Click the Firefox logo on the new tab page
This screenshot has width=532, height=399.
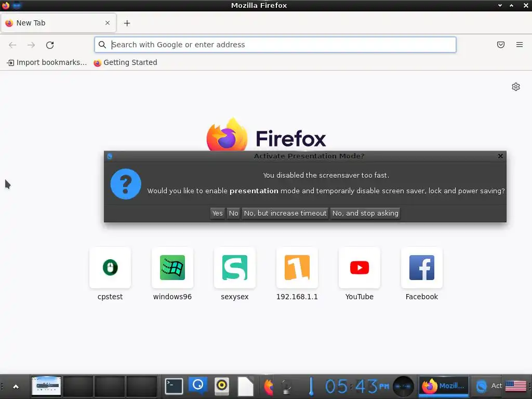(x=266, y=136)
